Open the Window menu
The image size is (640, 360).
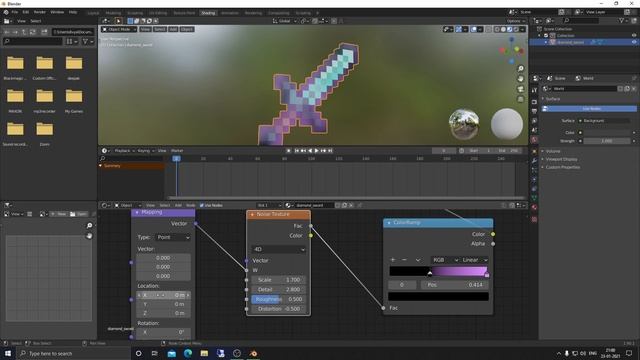click(x=57, y=12)
